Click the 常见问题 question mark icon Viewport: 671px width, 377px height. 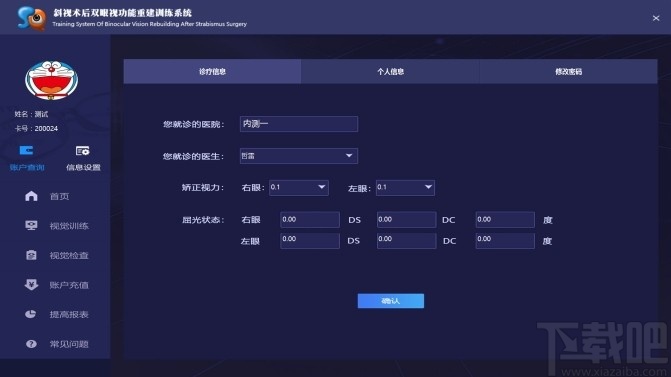[x=31, y=344]
